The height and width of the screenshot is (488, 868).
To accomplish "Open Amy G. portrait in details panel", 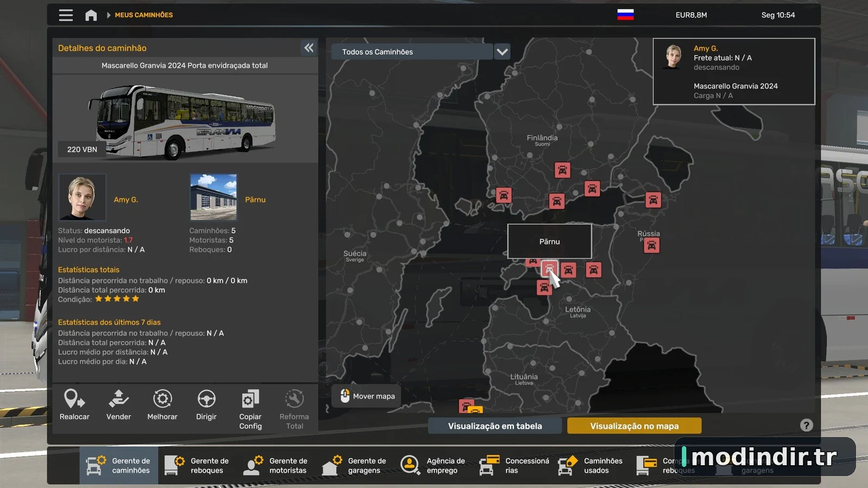I will point(82,197).
